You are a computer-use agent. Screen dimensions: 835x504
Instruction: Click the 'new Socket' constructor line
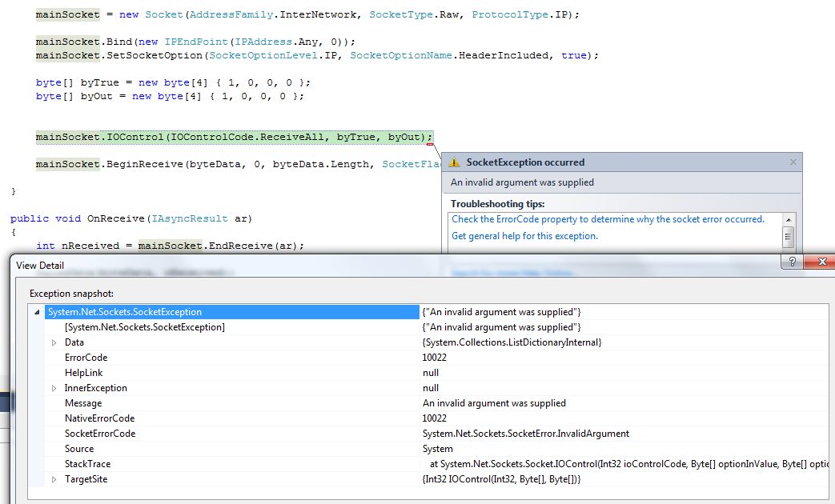(307, 15)
